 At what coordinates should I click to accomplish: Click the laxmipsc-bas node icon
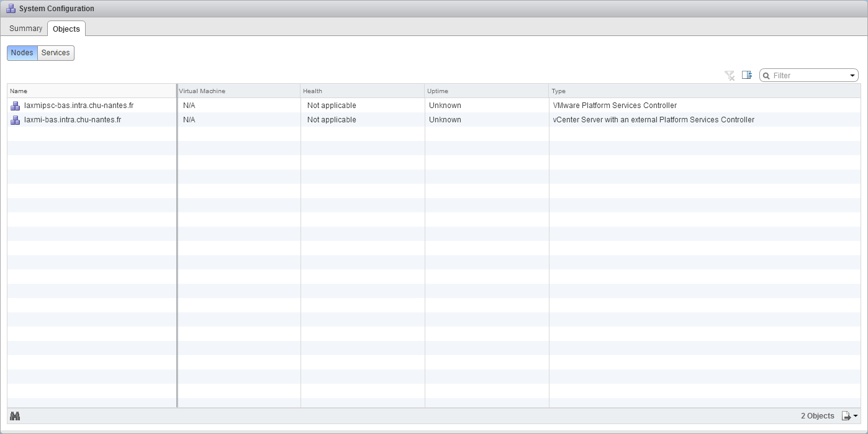16,106
